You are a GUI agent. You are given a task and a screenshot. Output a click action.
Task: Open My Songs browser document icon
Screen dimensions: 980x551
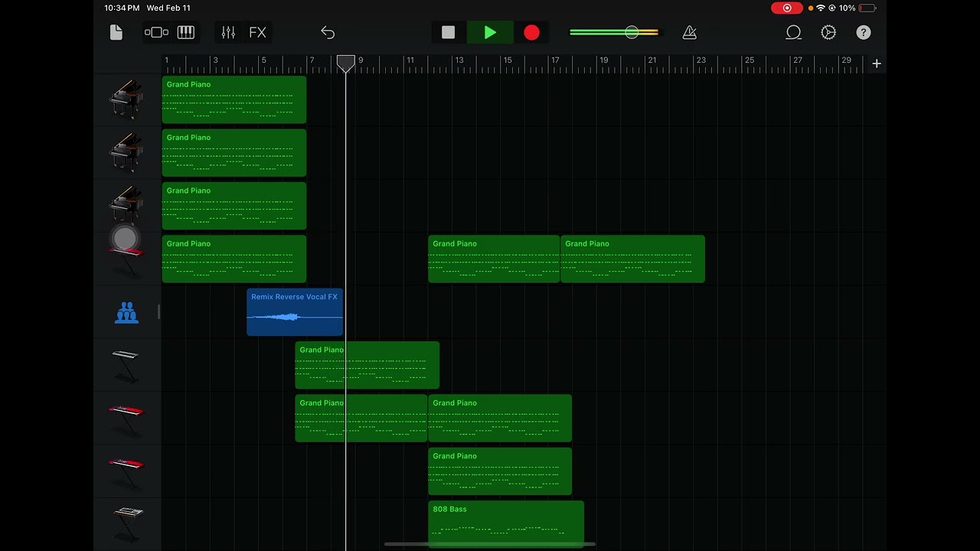pyautogui.click(x=116, y=32)
